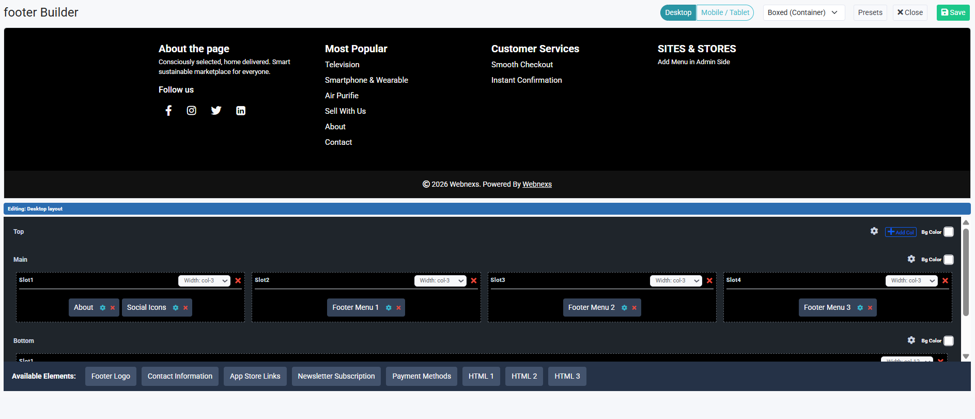Open the About link under Most Popular

click(335, 127)
